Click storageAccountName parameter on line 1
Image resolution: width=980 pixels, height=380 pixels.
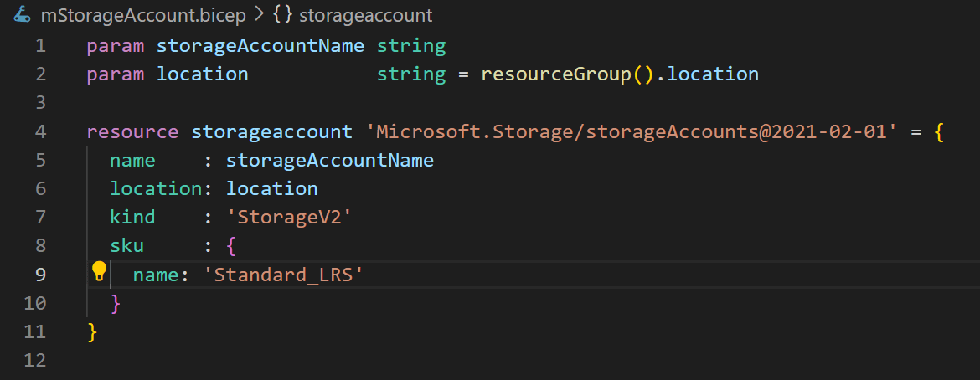[260, 46]
